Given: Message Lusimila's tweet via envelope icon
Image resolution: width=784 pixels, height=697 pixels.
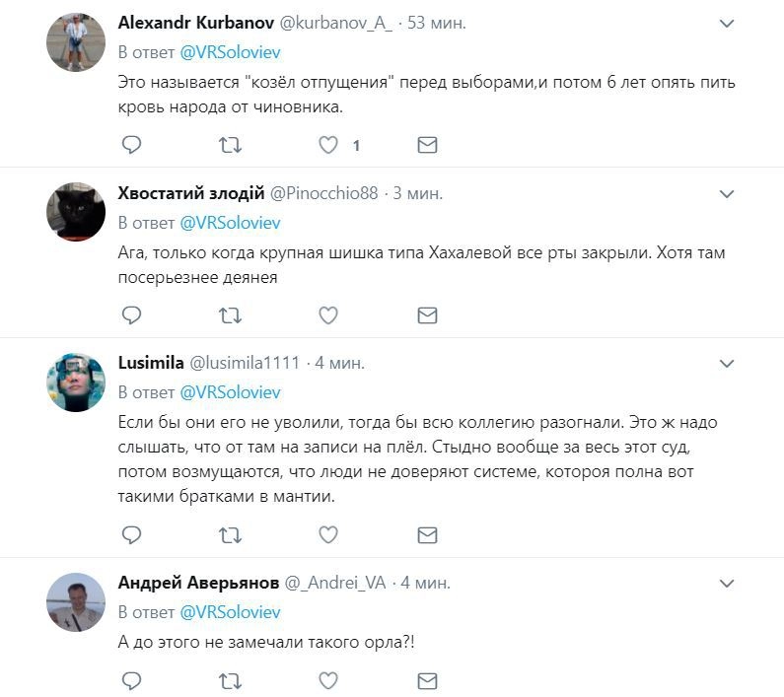Looking at the screenshot, I should (x=427, y=535).
